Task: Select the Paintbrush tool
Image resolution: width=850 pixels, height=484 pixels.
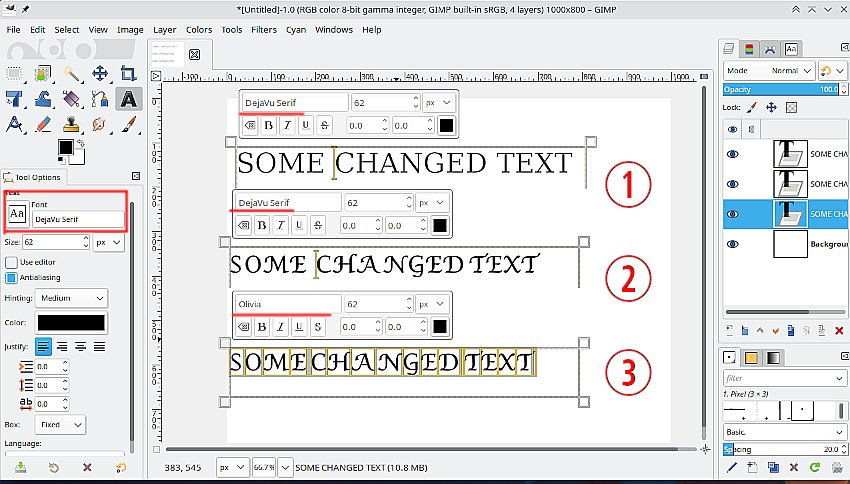Action: point(128,125)
